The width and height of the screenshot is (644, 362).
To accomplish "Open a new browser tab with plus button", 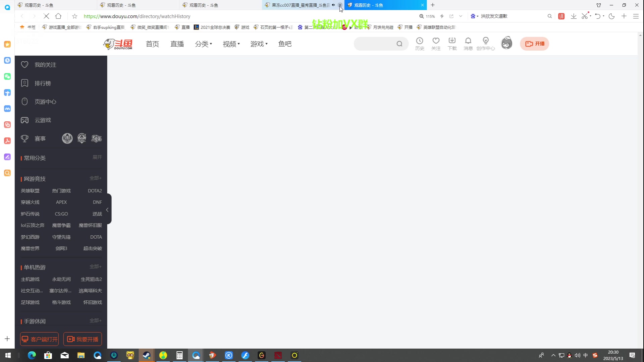I will click(x=433, y=5).
